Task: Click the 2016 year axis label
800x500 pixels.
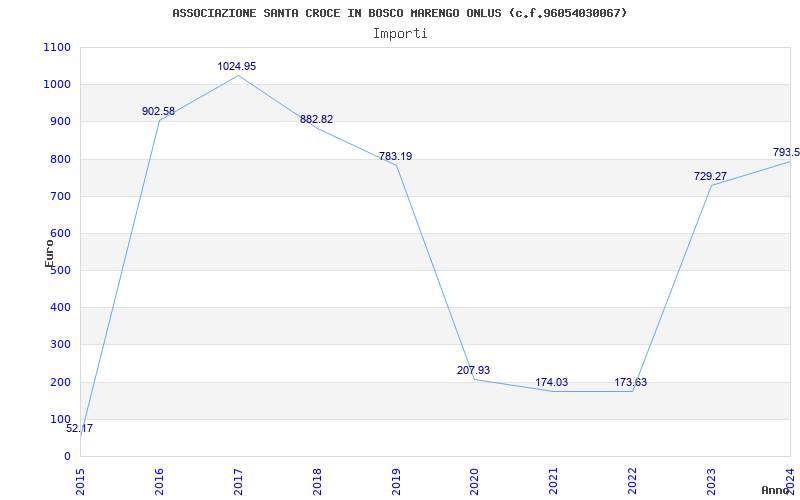Action: click(159, 482)
